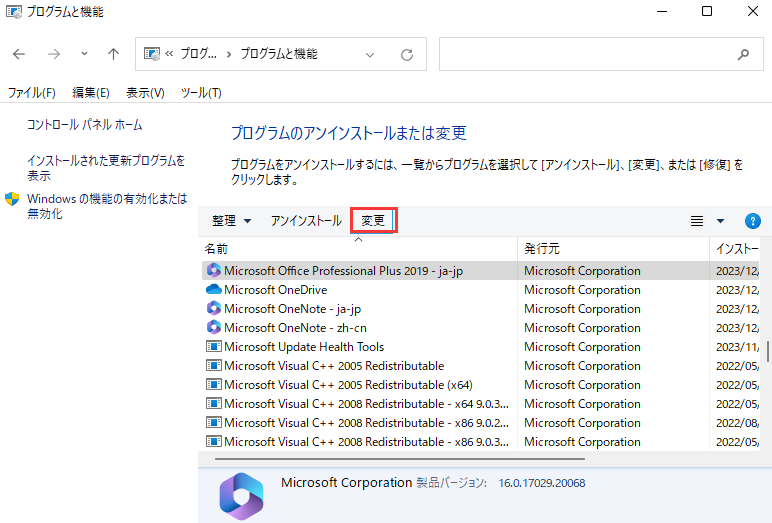Select Microsoft Update Health Tools entry
Viewport: 772px width, 523px height.
tap(481, 347)
